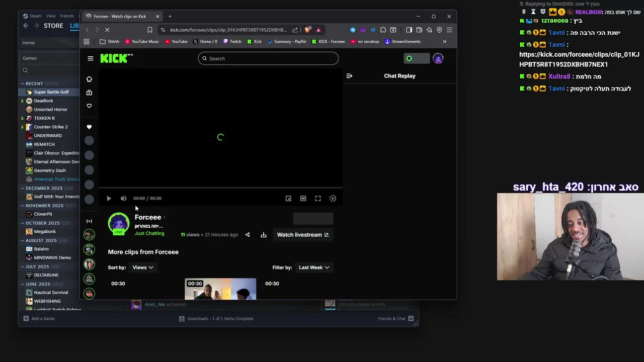Collapse RECENT section in Steam library
644x362 pixels.
[x=23, y=83]
